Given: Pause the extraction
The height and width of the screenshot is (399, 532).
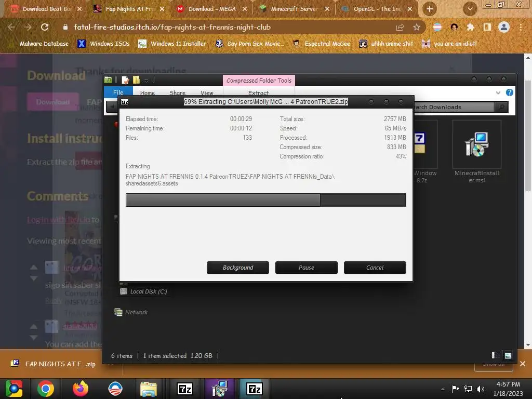Looking at the screenshot, I should tap(307, 268).
